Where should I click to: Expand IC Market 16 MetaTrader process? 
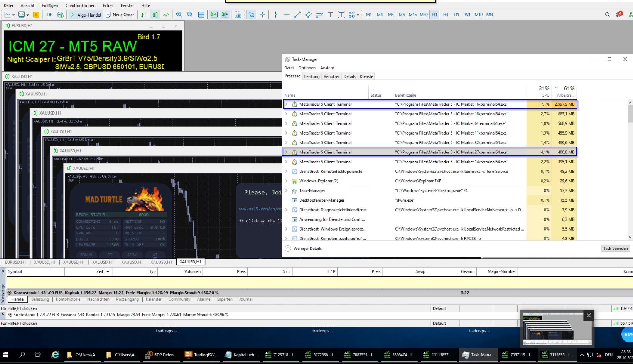[x=286, y=104]
